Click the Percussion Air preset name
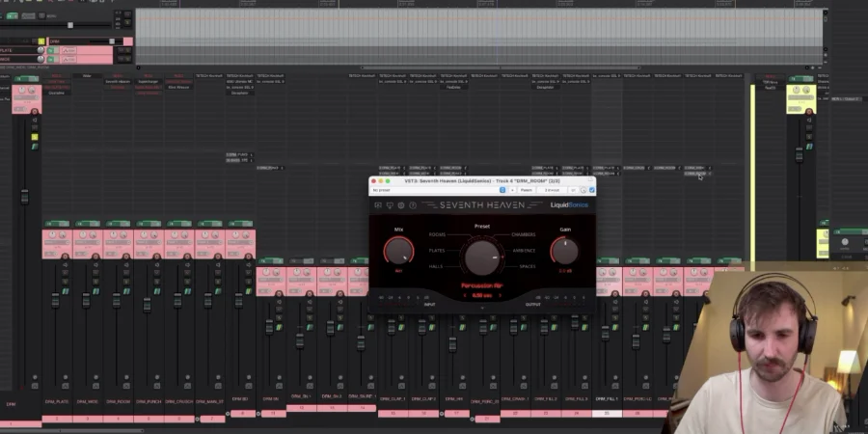868x434 pixels. click(x=482, y=285)
